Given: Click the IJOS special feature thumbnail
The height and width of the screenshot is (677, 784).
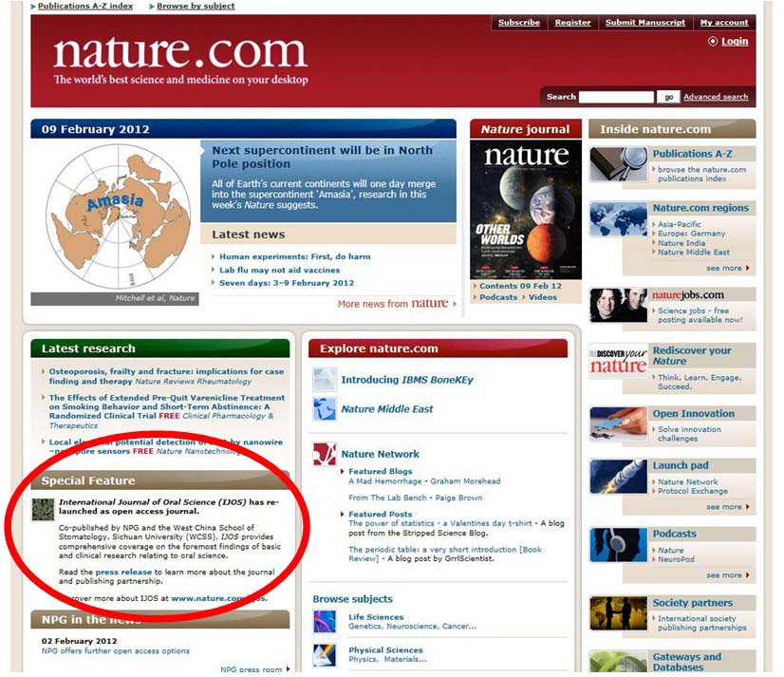Looking at the screenshot, I should point(43,509).
